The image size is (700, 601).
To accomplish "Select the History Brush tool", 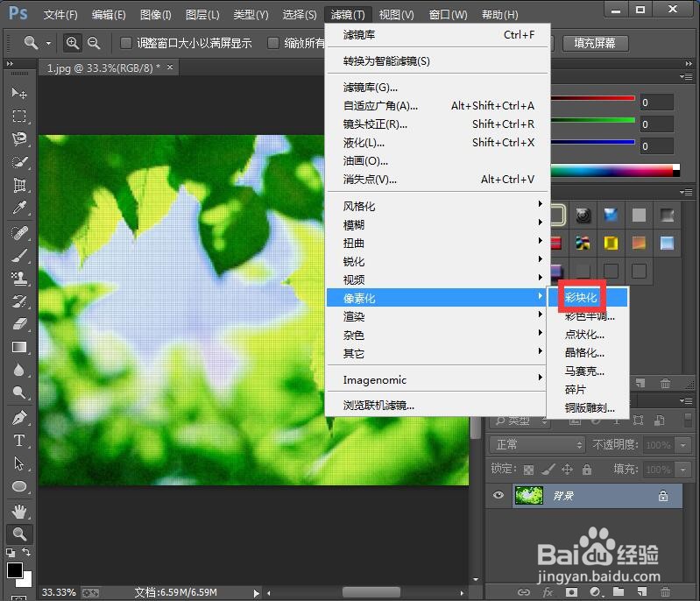I will click(18, 301).
